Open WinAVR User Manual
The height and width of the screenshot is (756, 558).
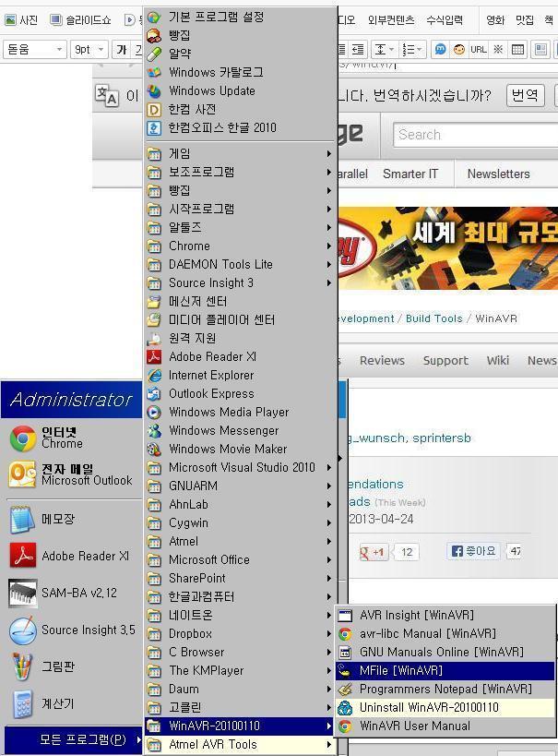(x=445, y=726)
